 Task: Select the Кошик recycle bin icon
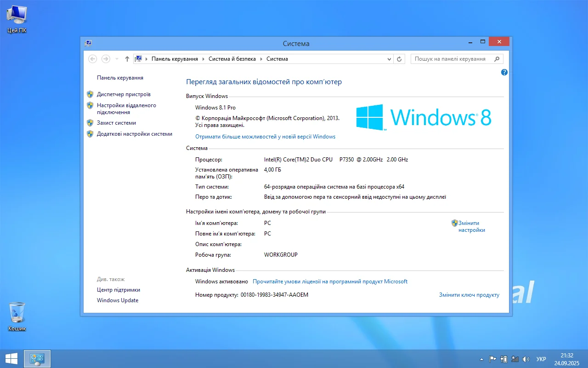[17, 316]
